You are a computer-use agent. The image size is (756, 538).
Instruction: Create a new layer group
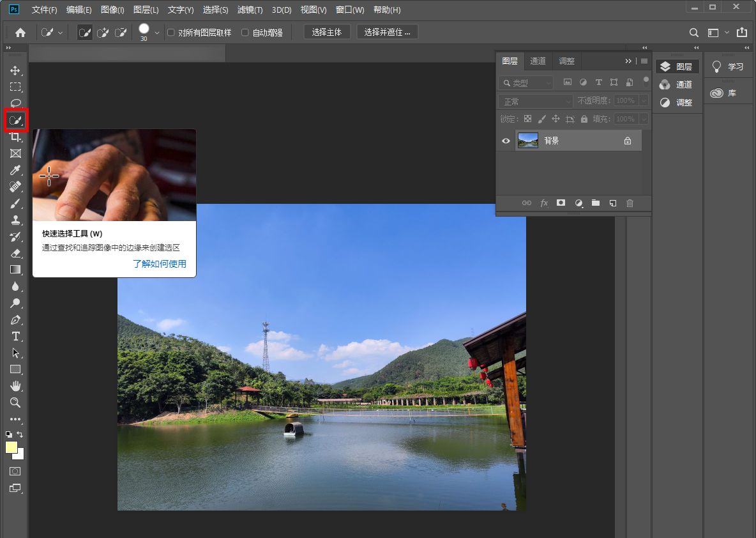click(x=596, y=203)
